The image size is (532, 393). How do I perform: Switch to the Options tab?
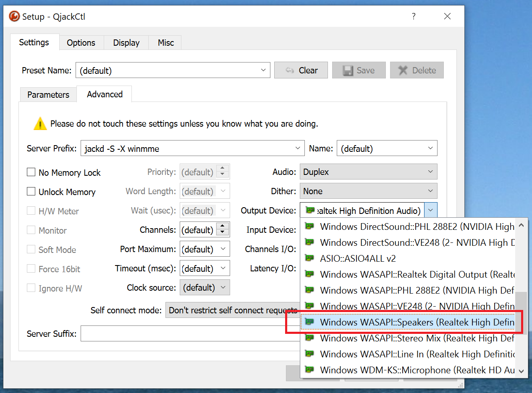click(81, 43)
